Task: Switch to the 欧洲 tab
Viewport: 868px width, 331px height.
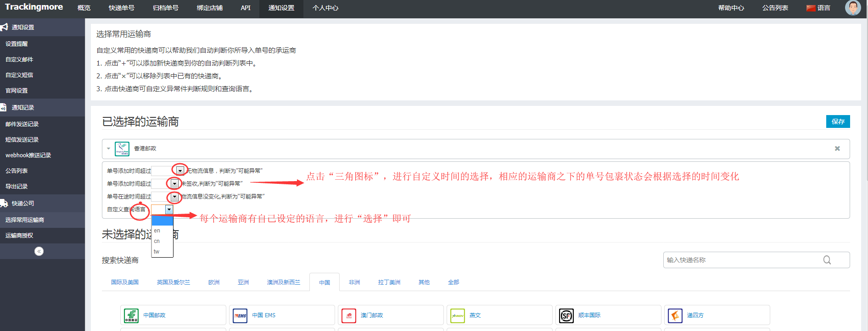Action: (214, 282)
